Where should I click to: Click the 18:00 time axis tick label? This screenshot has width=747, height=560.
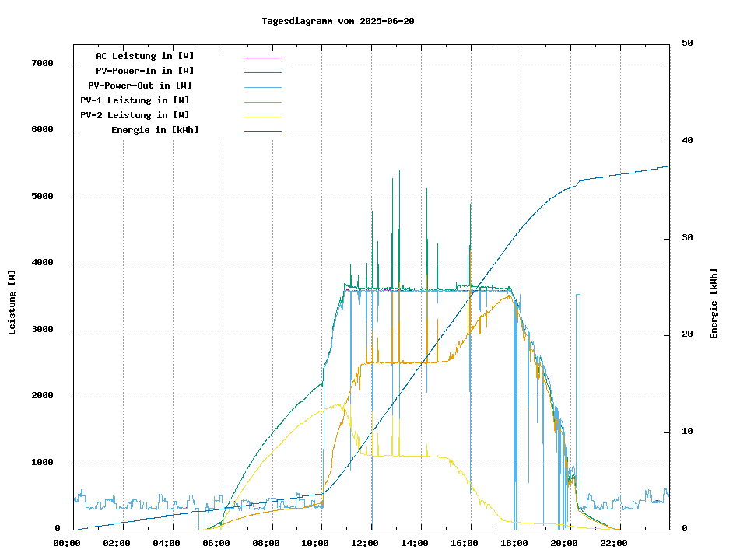514,543
